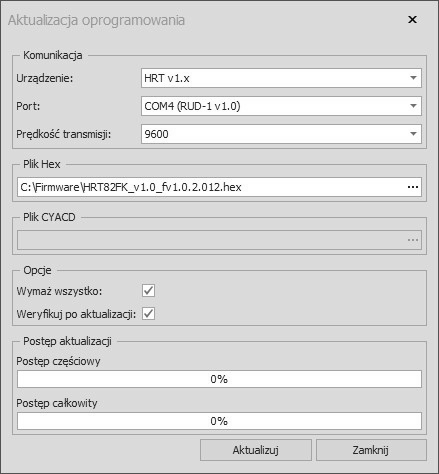Image resolution: width=439 pixels, height=474 pixels.
Task: Start the update with the Aktualizuj button
Action: tap(256, 450)
